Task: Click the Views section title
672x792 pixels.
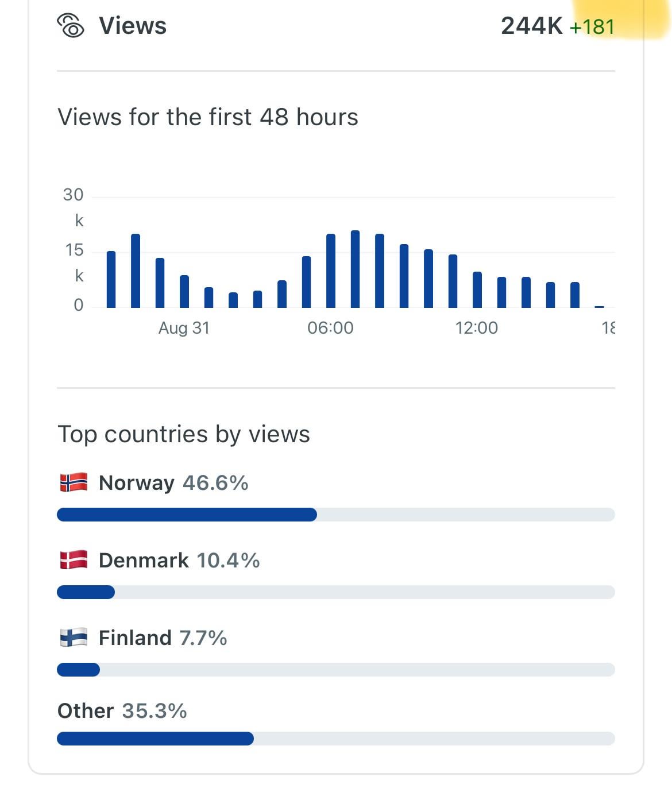Action: coord(133,26)
